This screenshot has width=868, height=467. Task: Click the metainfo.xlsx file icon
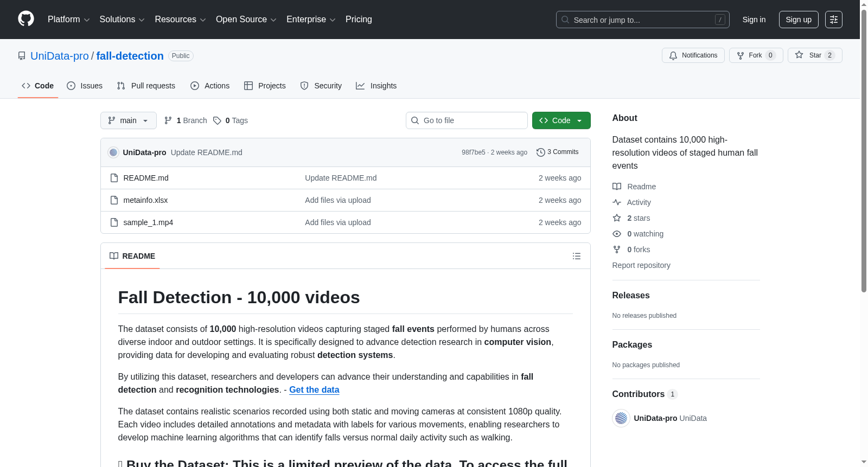114,200
